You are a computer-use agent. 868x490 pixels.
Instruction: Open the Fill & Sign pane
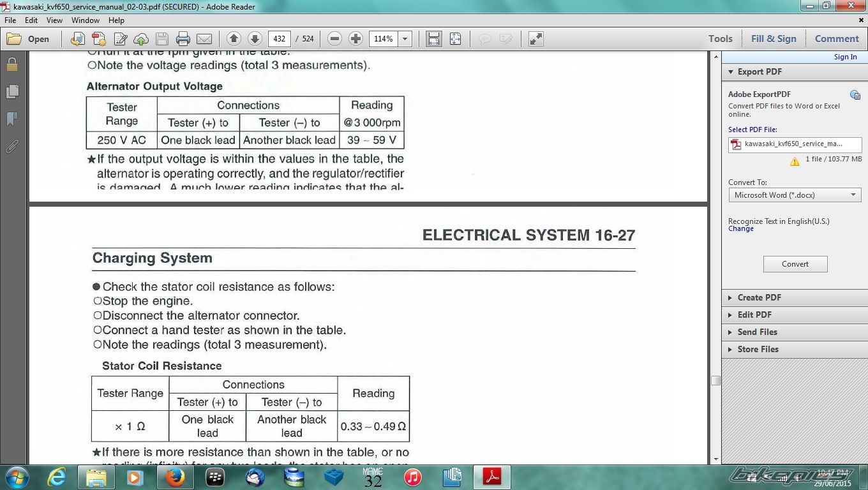coord(774,39)
